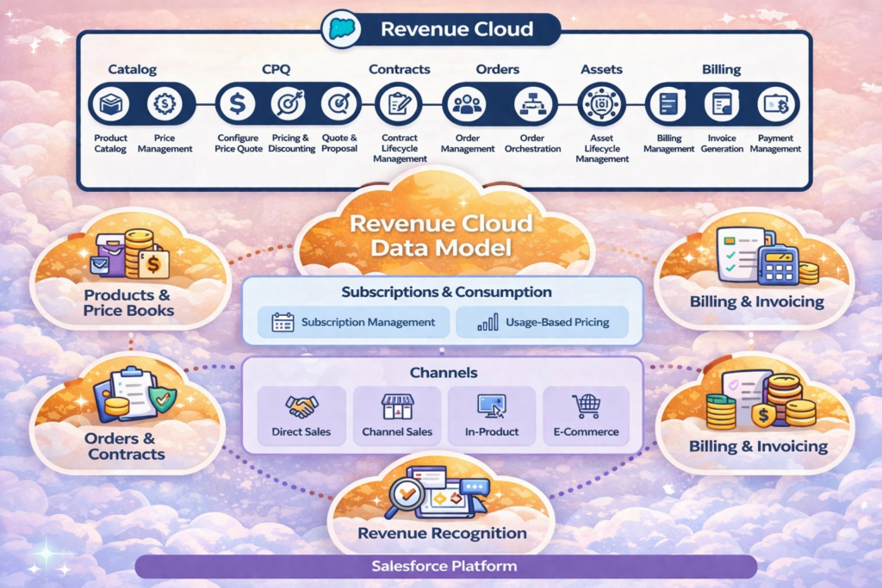
Task: Select the Order Management icon
Action: click(x=467, y=105)
